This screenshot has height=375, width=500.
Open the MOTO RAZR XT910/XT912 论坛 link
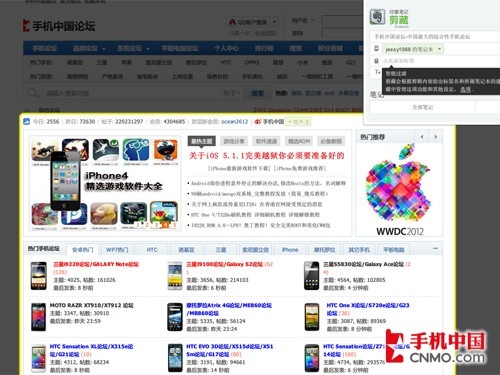point(92,305)
